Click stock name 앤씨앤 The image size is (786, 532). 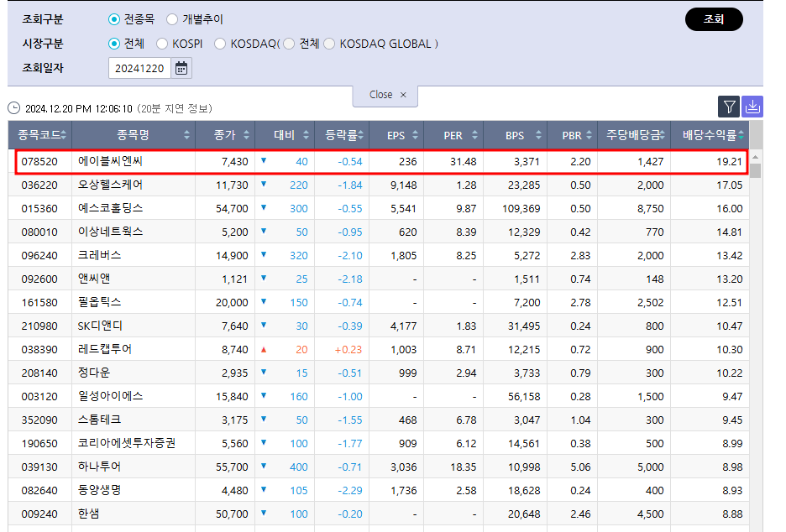pyautogui.click(x=94, y=279)
